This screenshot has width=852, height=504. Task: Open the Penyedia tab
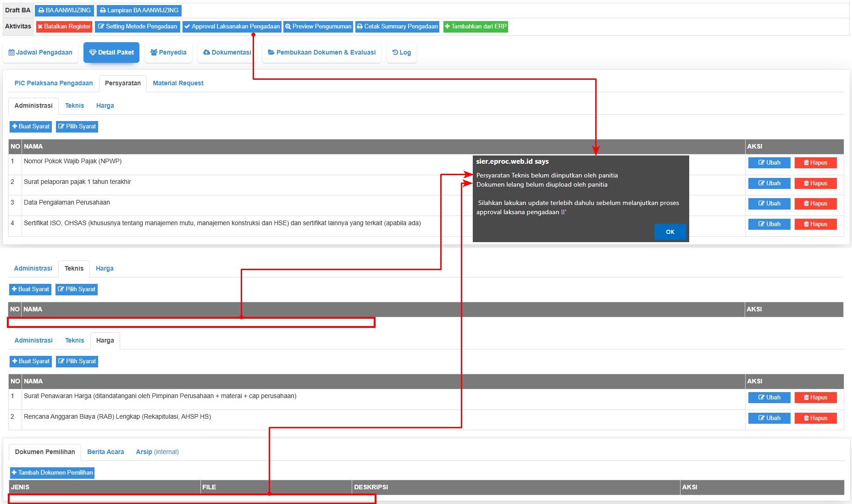(168, 53)
